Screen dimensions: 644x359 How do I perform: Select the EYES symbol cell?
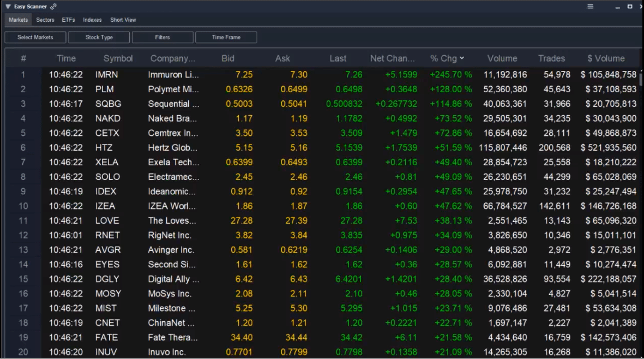pos(107,264)
